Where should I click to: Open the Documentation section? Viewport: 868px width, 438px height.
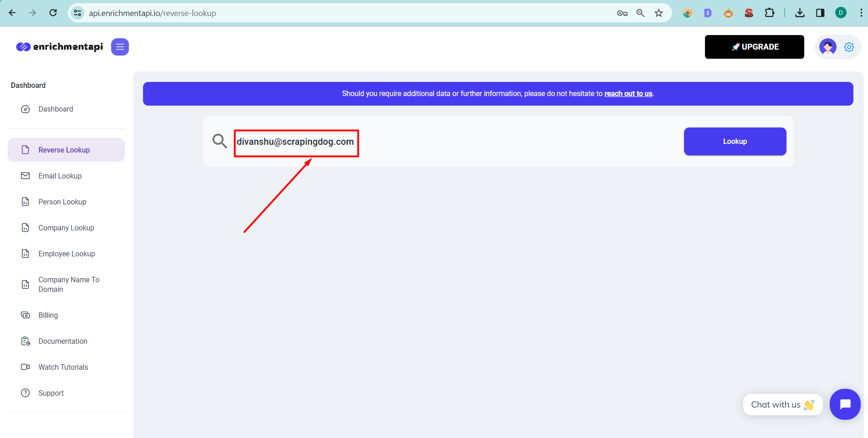coord(63,341)
